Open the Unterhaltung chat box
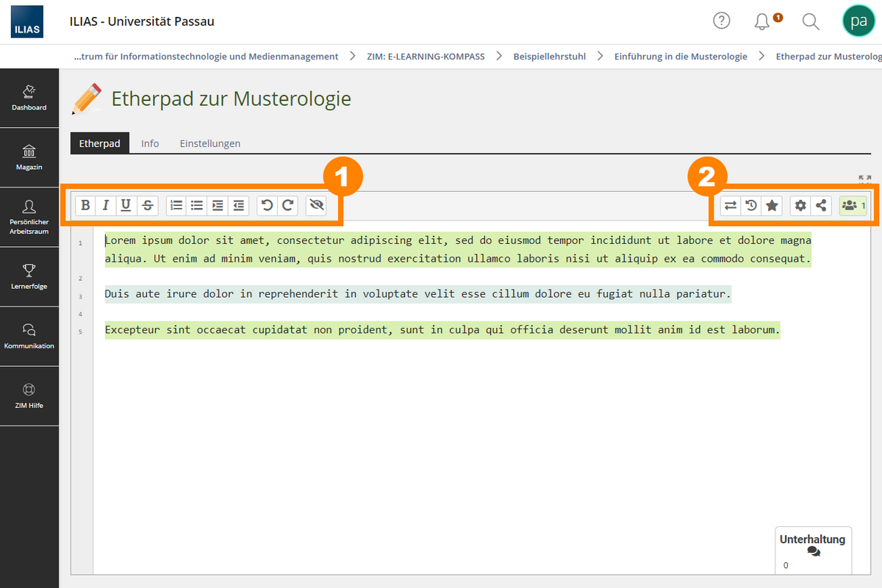The image size is (882, 588). pos(813,550)
